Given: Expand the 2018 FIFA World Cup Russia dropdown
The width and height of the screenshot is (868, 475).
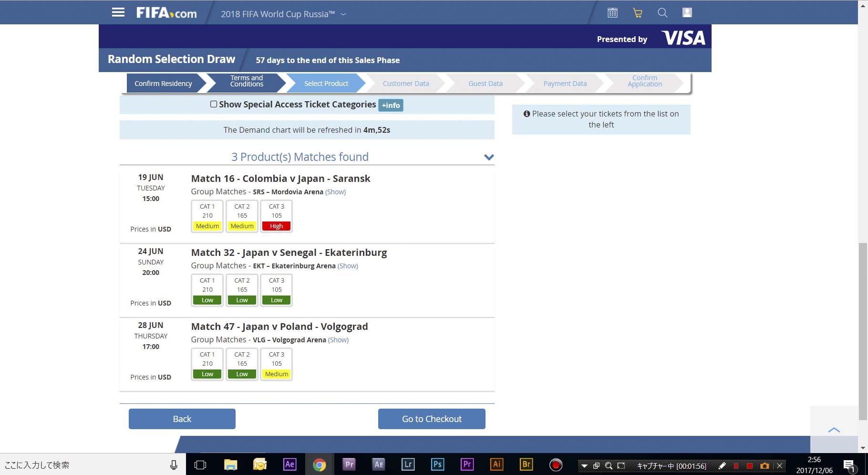Looking at the screenshot, I should coord(283,14).
